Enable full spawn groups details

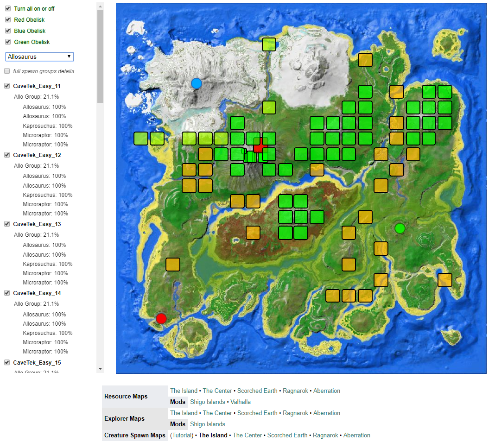point(7,71)
